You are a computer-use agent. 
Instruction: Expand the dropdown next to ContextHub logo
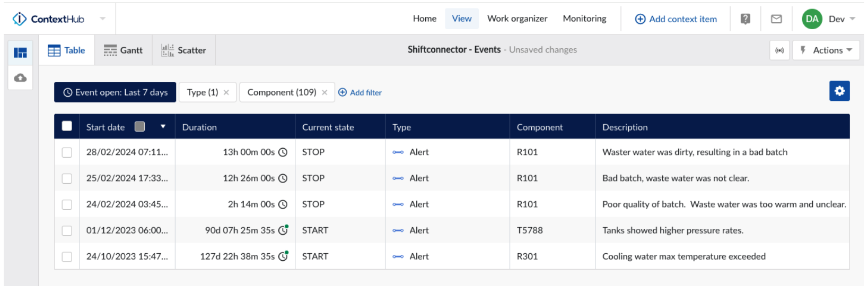102,19
